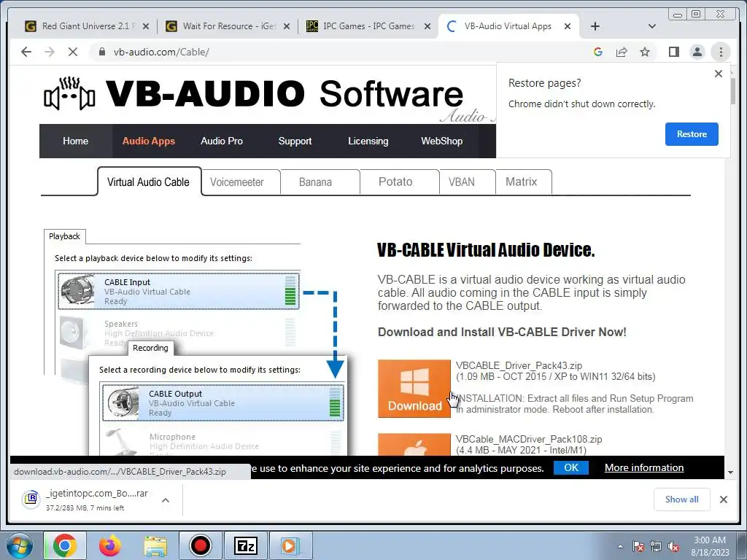Close the downloads bar
The width and height of the screenshot is (747, 560).
point(724,499)
